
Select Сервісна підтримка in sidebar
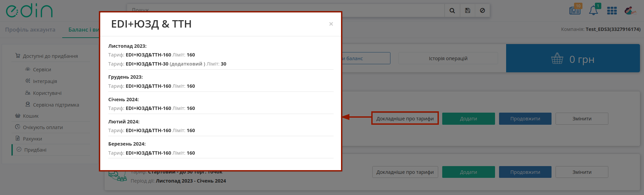(56, 105)
